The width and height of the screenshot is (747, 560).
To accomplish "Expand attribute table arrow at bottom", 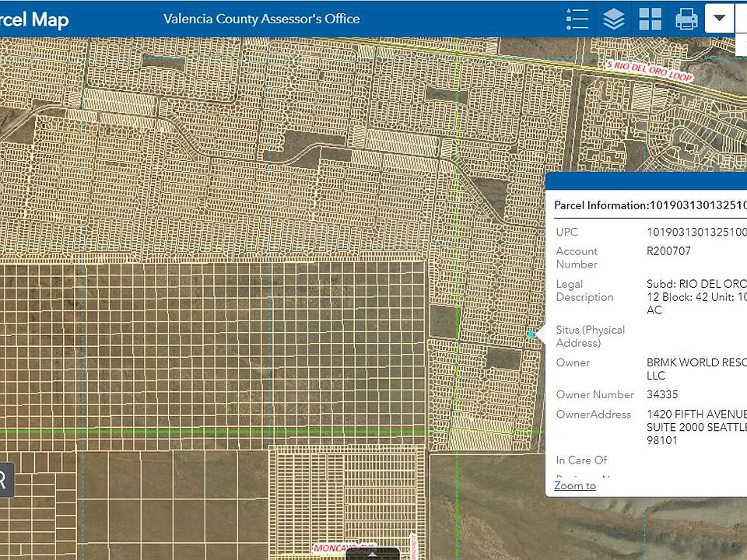I will 372,554.
